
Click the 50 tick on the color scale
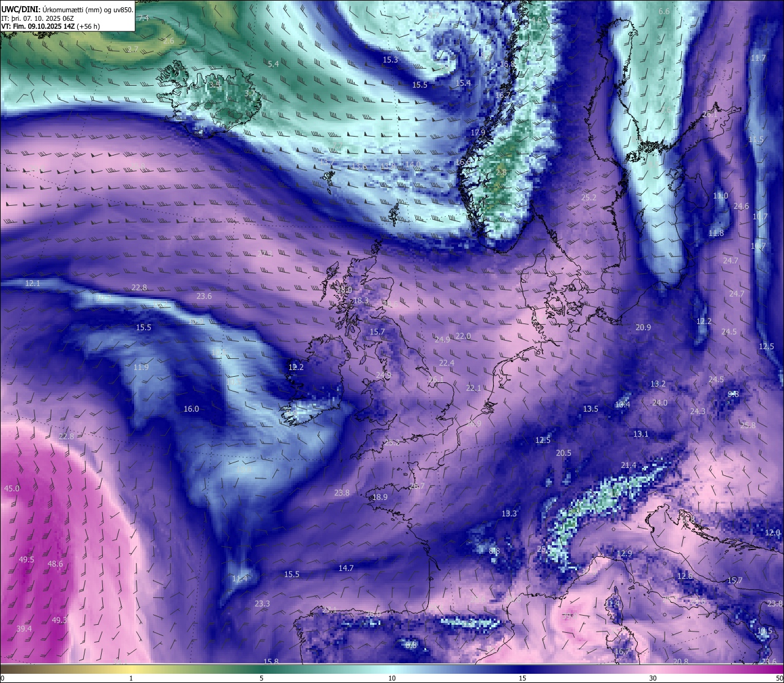(779, 678)
